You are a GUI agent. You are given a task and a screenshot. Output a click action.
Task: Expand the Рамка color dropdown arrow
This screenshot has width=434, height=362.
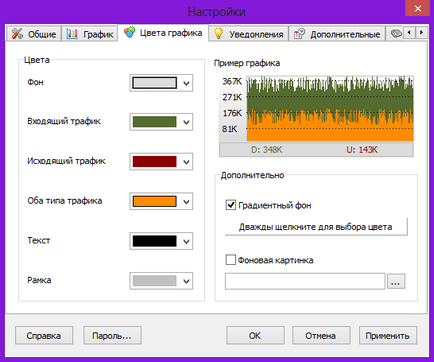point(186,281)
